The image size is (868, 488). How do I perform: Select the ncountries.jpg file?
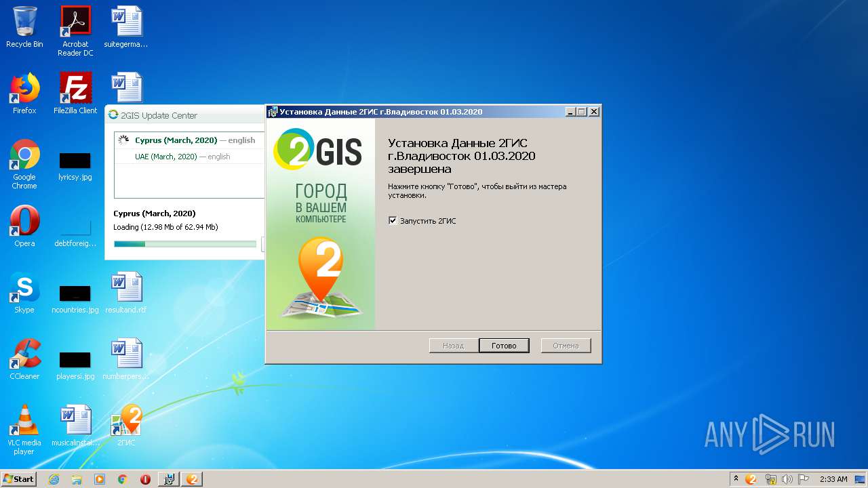75,299
